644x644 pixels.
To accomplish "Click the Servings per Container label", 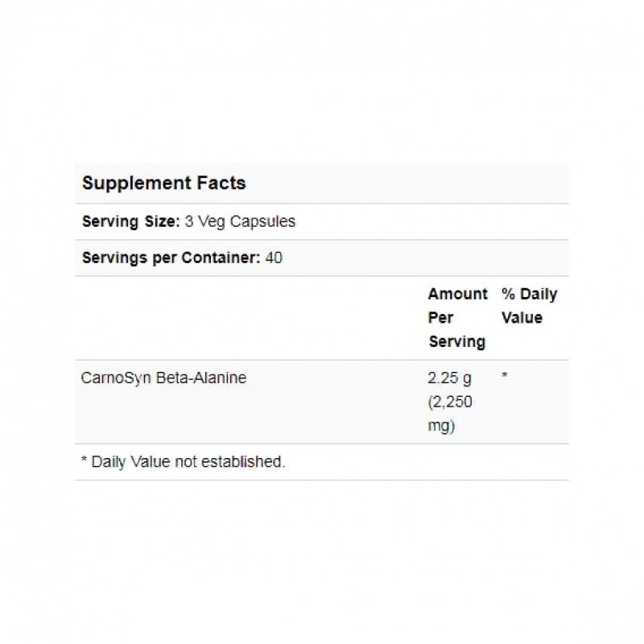I will (x=171, y=258).
